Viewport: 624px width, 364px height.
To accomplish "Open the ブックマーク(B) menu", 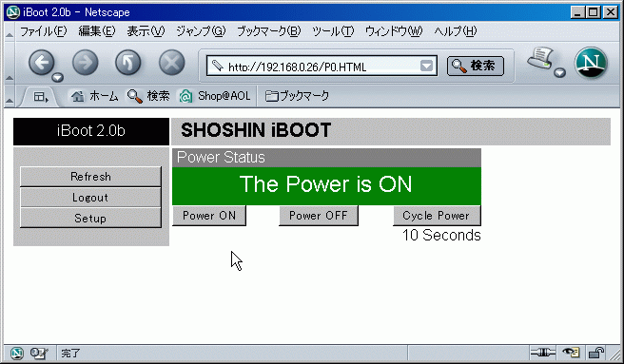I will pyautogui.click(x=268, y=31).
